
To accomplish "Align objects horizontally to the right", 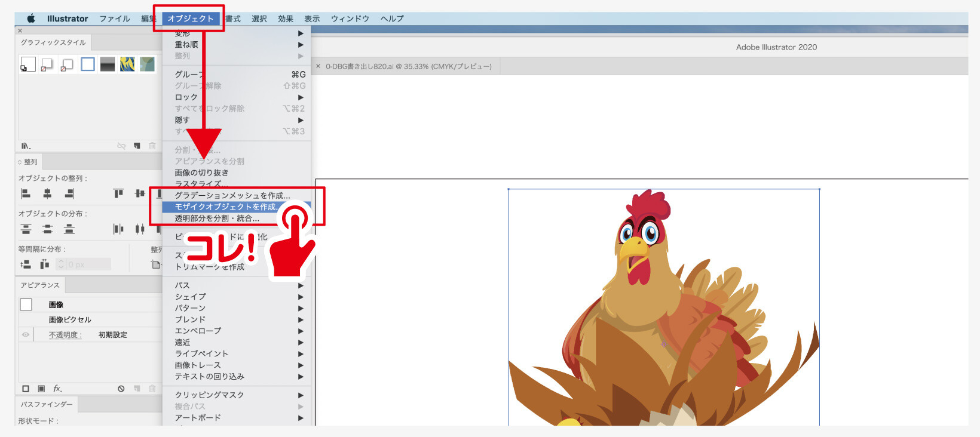I will coord(69,193).
